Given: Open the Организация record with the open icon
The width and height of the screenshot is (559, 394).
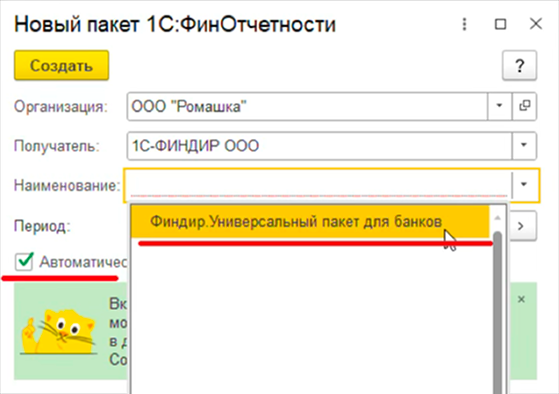Looking at the screenshot, I should [524, 106].
